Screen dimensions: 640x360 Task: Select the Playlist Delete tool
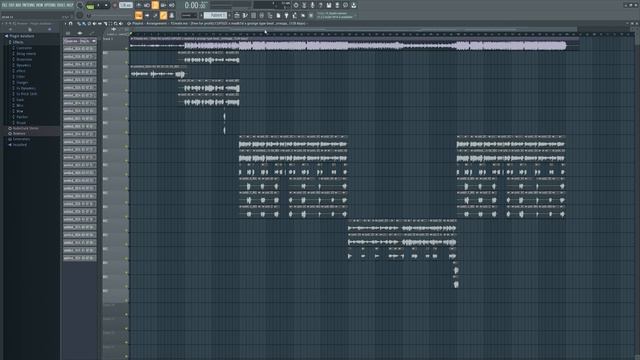tap(89, 24)
